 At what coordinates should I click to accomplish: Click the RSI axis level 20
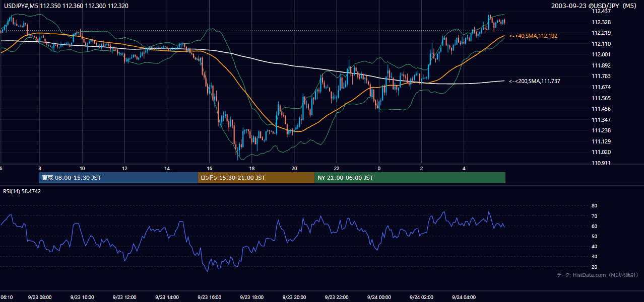[594, 267]
